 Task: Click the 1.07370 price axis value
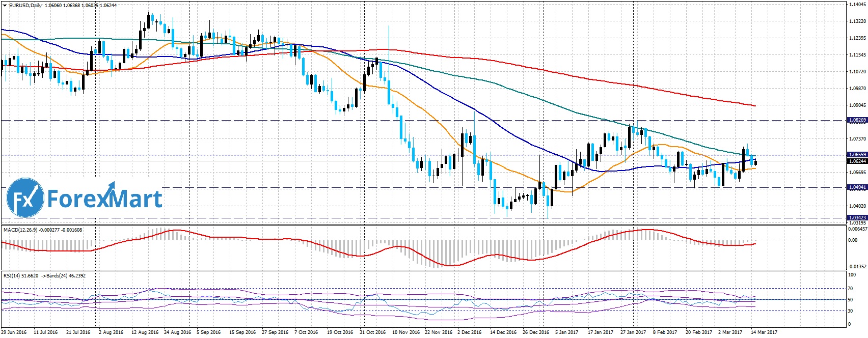(x=858, y=139)
